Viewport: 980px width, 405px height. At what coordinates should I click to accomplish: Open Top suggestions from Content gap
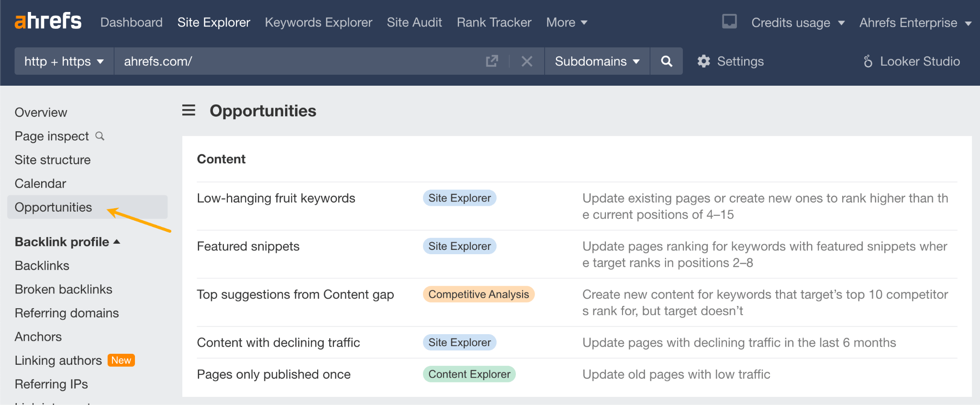pyautogui.click(x=296, y=294)
